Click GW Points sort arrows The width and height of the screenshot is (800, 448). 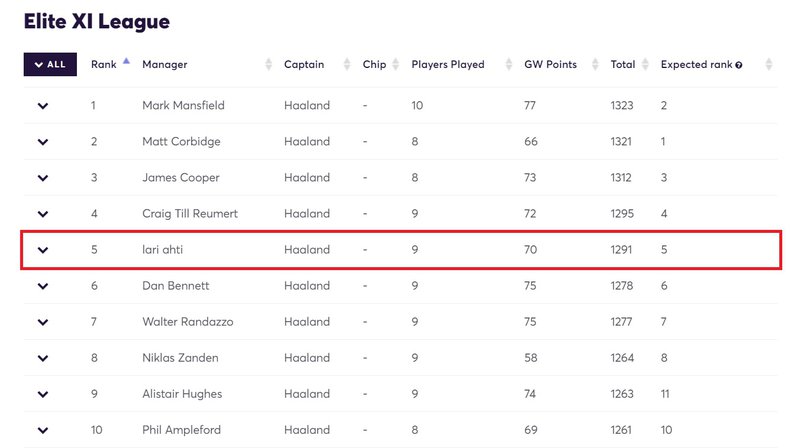[x=595, y=64]
